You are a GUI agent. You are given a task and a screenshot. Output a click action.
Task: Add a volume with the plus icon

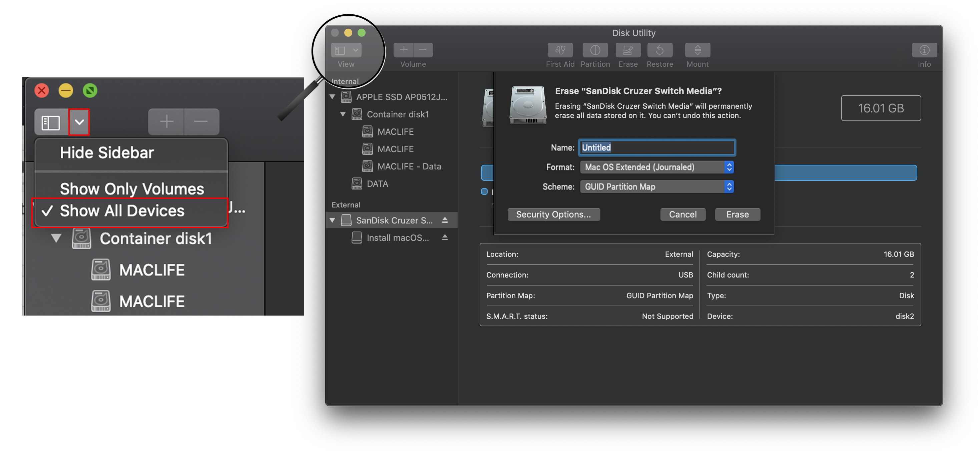click(x=403, y=49)
